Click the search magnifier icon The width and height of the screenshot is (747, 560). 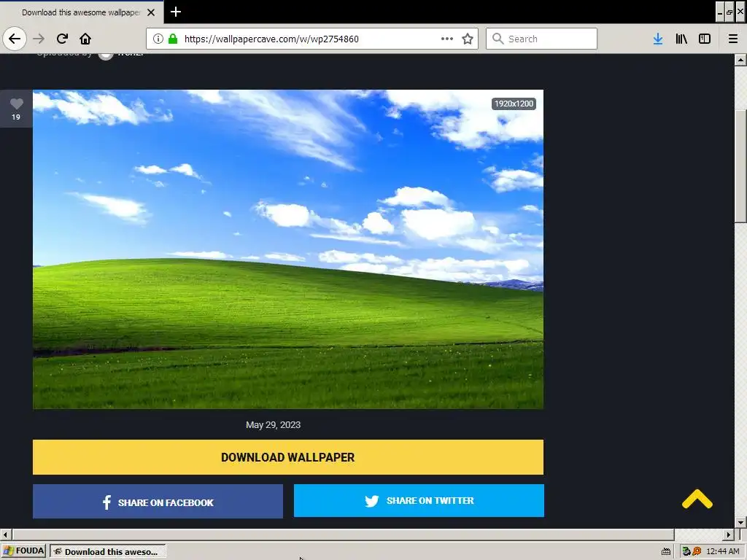click(498, 39)
